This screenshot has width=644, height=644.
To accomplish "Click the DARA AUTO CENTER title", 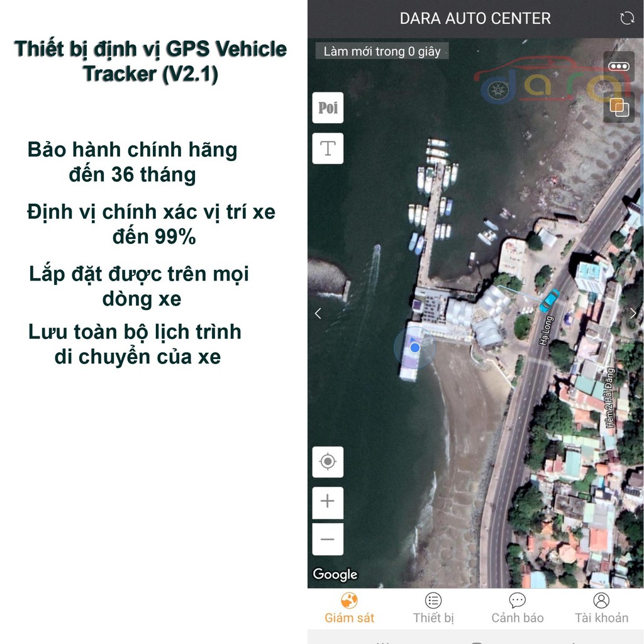I will (475, 18).
